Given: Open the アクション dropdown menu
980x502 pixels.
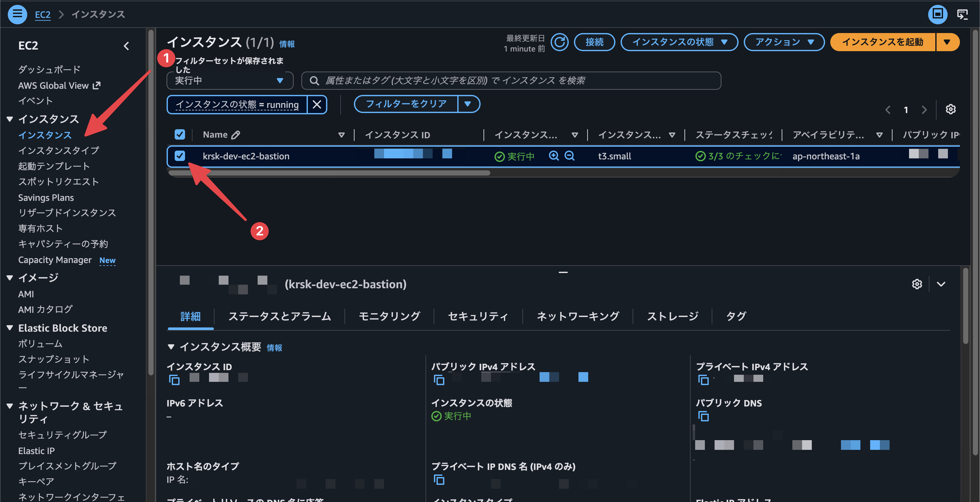Looking at the screenshot, I should click(x=784, y=42).
